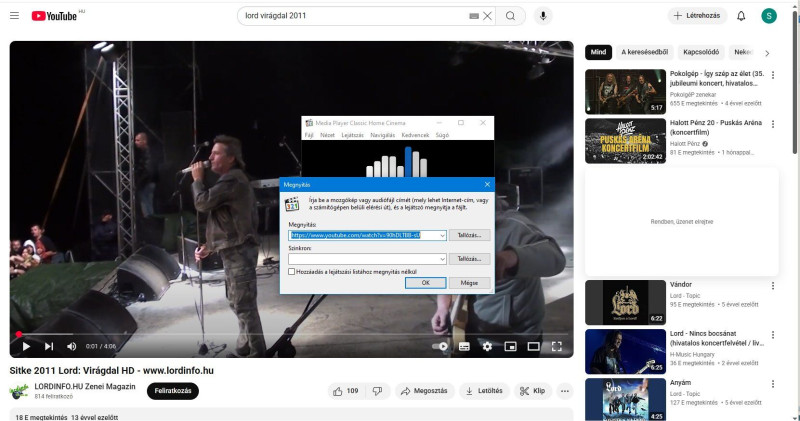Image resolution: width=800 pixels, height=421 pixels.
Task: Open options menu for Halott Pénz 20 video
Action: pyautogui.click(x=773, y=124)
